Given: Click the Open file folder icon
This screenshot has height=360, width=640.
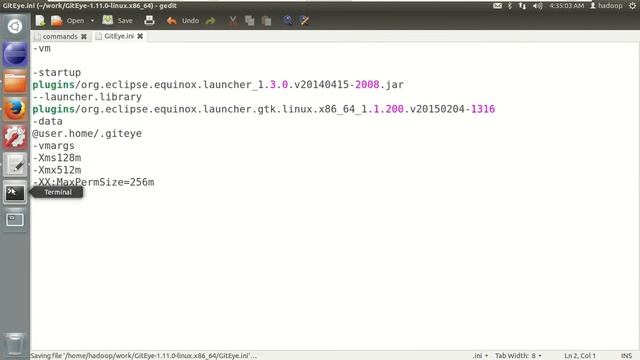Looking at the screenshot, I should [x=57, y=20].
